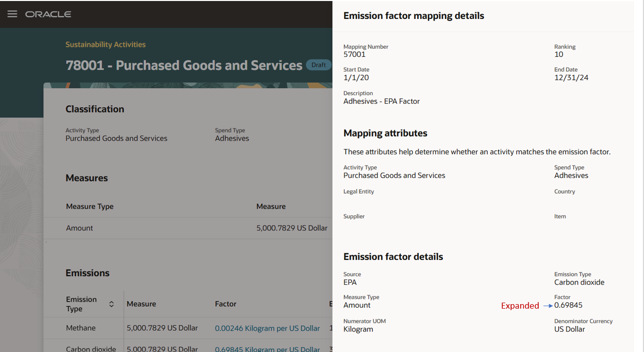Click the Emission factor mapping details title

coord(414,16)
